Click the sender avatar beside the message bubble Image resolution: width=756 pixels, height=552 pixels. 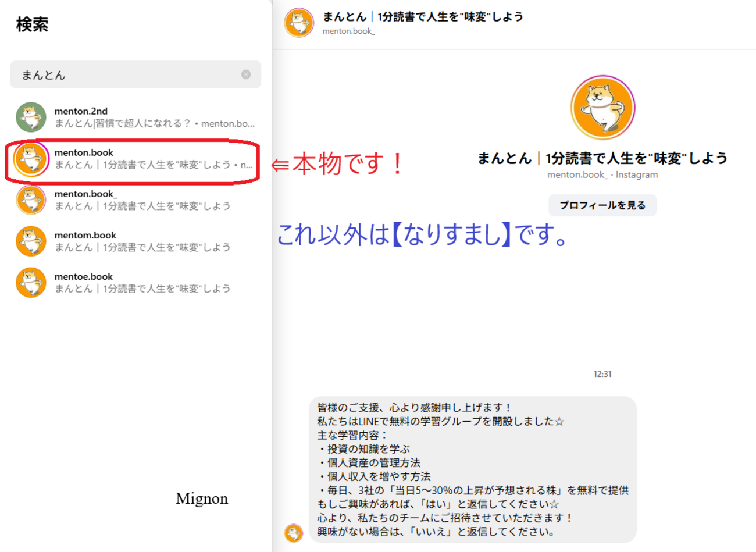(294, 532)
